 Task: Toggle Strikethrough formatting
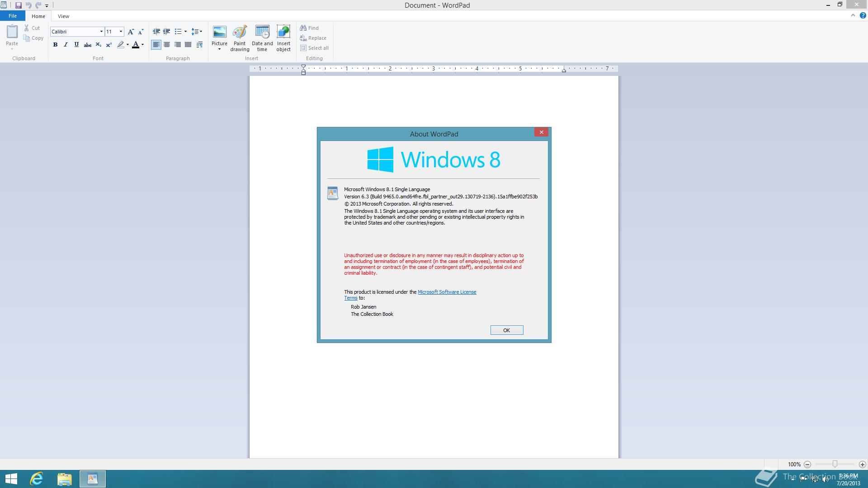coord(88,45)
